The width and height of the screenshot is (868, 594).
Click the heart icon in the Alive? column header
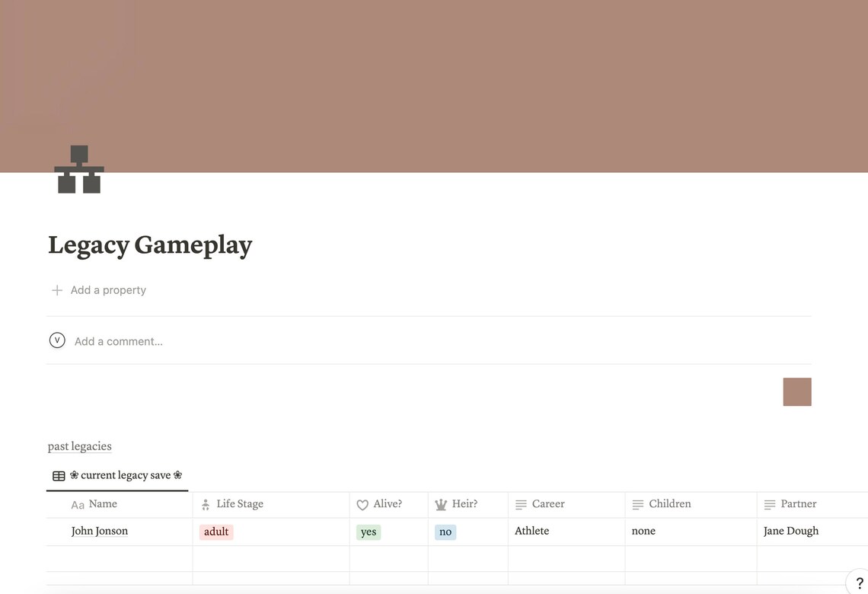click(362, 504)
